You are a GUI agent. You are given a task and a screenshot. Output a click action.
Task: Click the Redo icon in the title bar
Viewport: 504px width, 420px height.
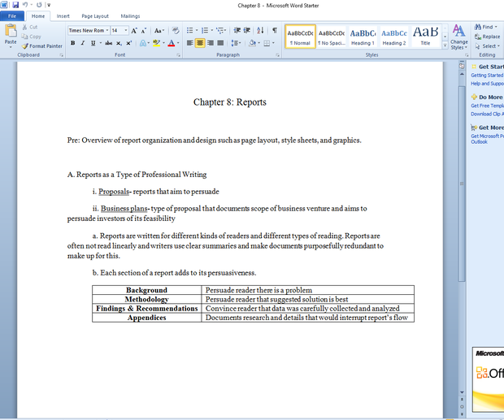point(39,5)
